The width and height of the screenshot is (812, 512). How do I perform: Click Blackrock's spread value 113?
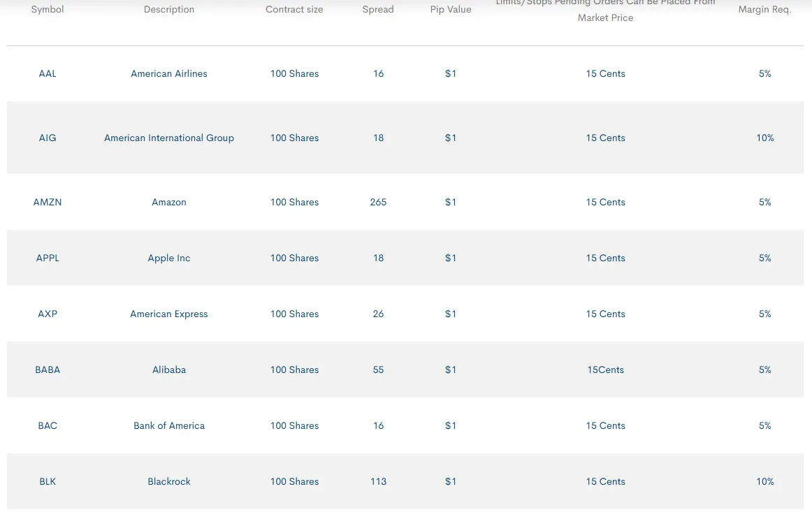378,481
